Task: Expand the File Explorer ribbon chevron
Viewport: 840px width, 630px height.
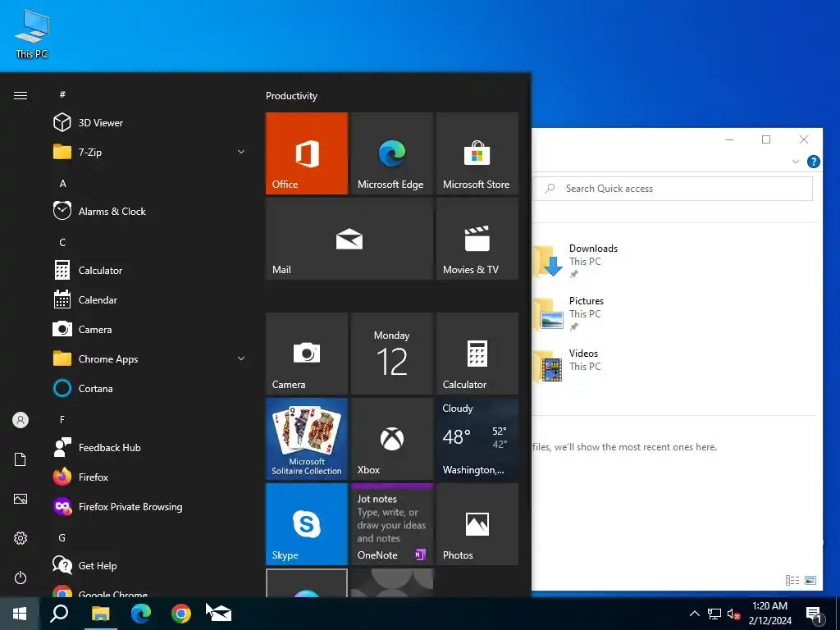Action: click(x=796, y=162)
